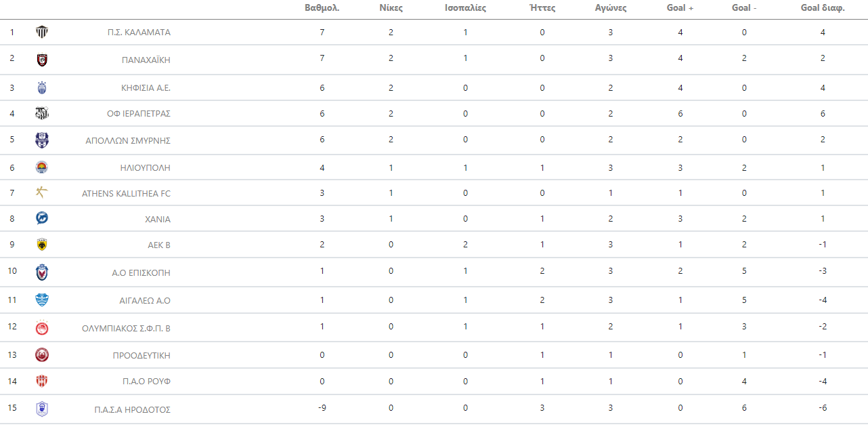
Task: Open the ΠΡΟΟΔΕΥΤΙΚΗ team page
Action: pos(142,355)
